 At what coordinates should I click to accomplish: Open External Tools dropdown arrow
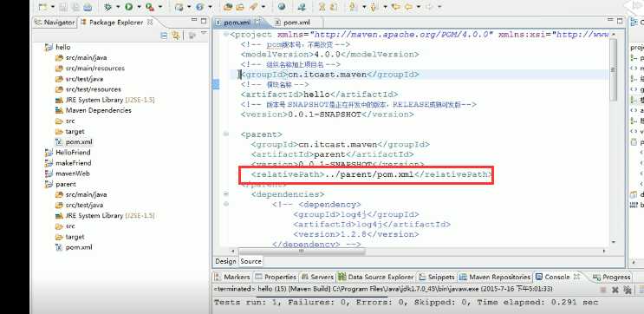[160, 7]
